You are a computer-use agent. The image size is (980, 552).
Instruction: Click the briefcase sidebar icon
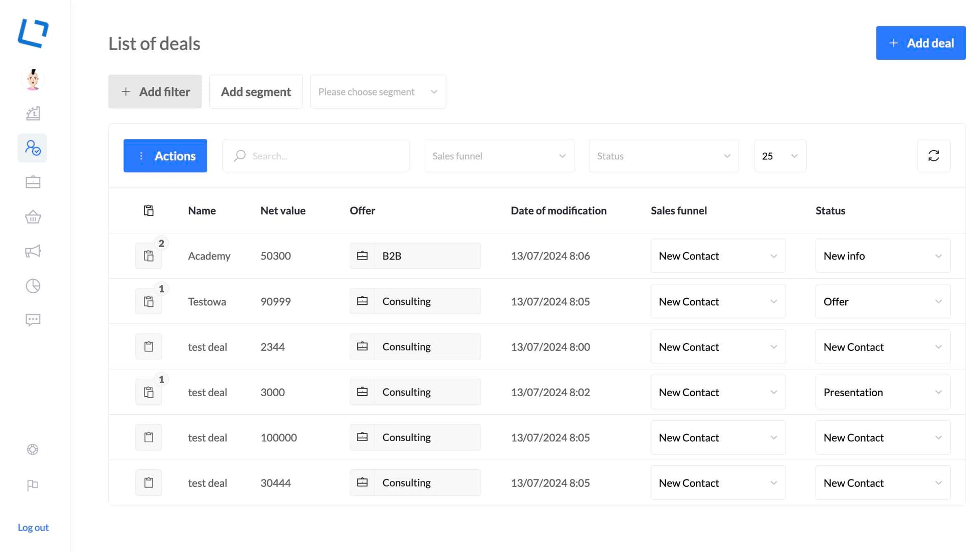(x=33, y=182)
